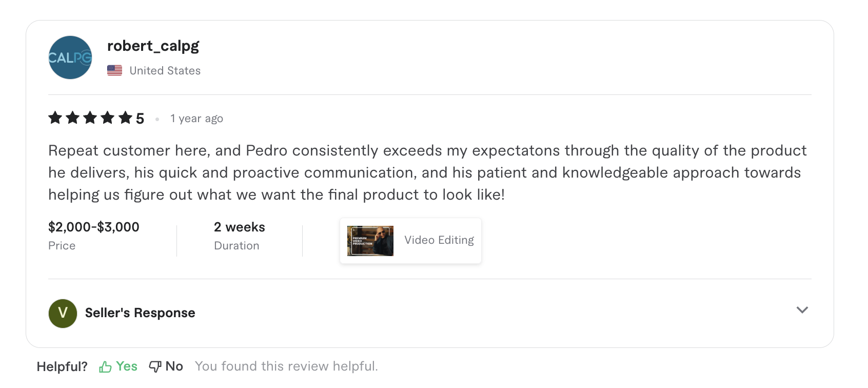Click the 2 weeks duration value
The image size is (868, 388).
pos(239,227)
